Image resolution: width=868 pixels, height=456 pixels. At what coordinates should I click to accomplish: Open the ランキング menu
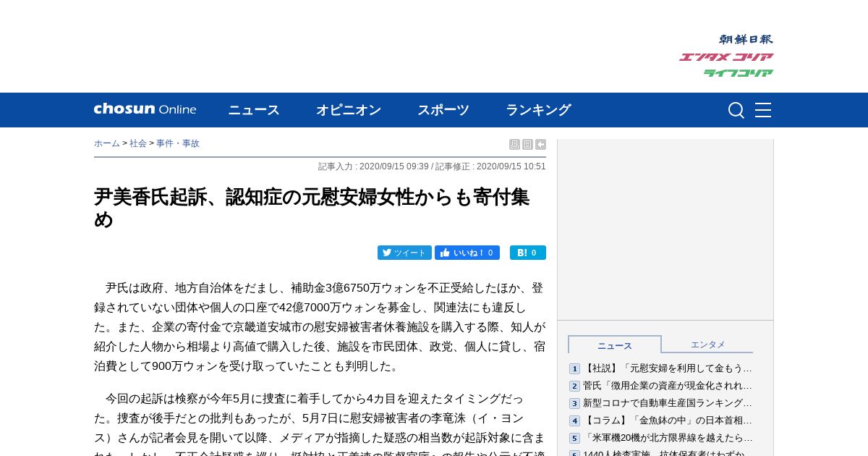538,110
